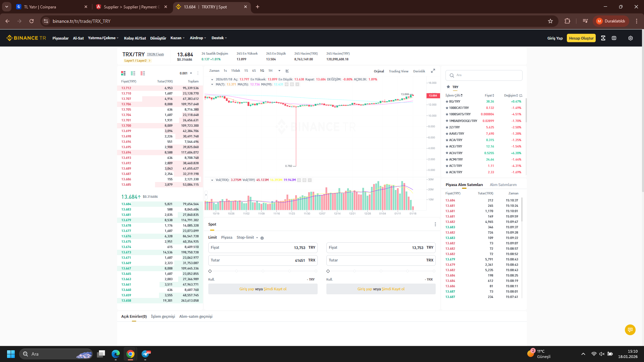Image resolution: width=644 pixels, height=362 pixels.
Task: Click the pair search magnifier icon
Action: [x=452, y=75]
